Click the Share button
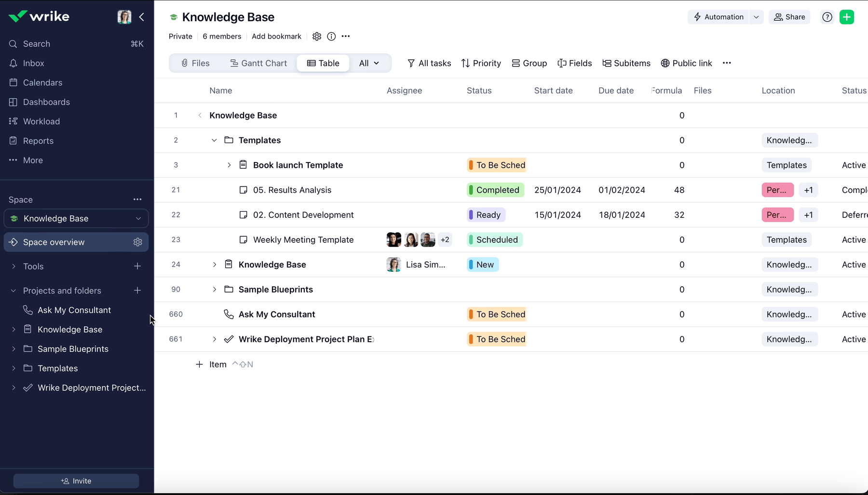 (789, 17)
